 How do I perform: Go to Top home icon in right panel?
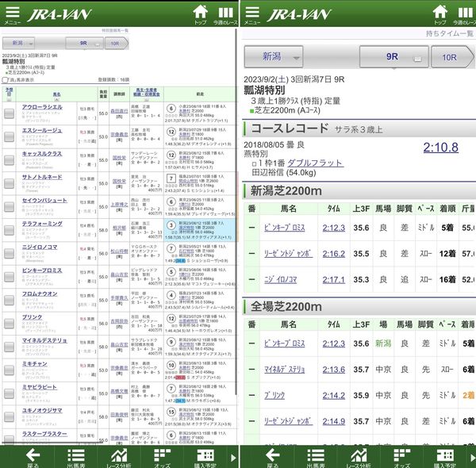pyautogui.click(x=440, y=15)
